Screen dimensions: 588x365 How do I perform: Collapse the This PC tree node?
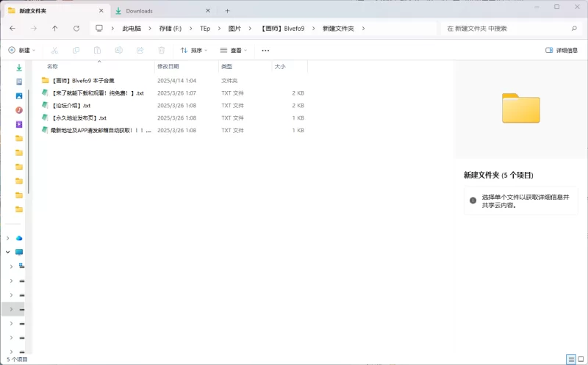(x=8, y=252)
